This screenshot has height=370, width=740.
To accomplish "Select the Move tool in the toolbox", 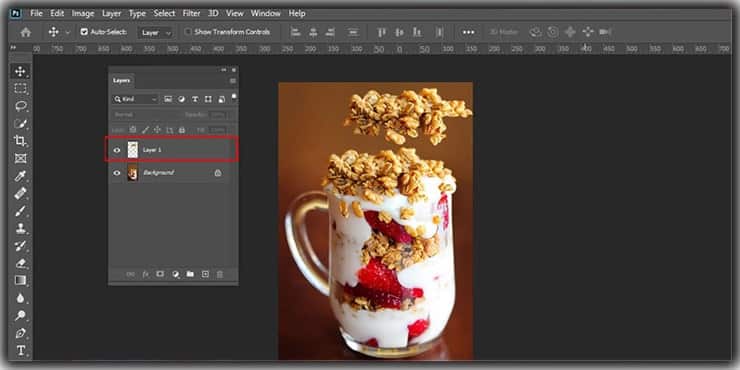I will [20, 71].
